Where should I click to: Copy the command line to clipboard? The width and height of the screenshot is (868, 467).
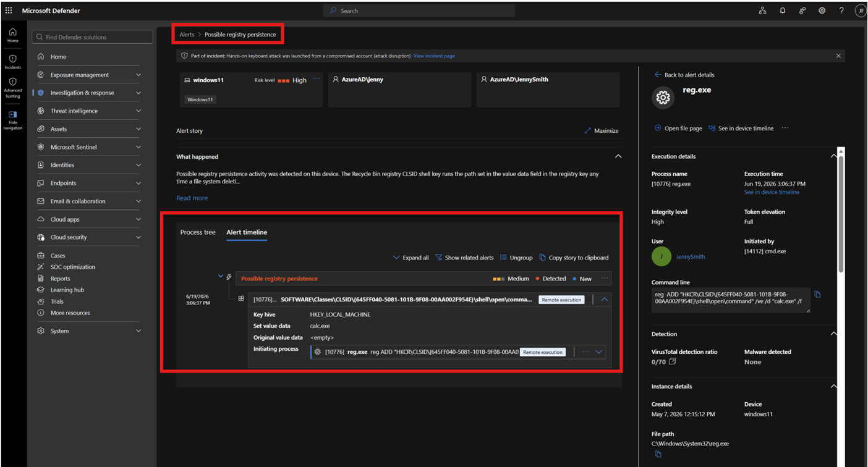(817, 295)
